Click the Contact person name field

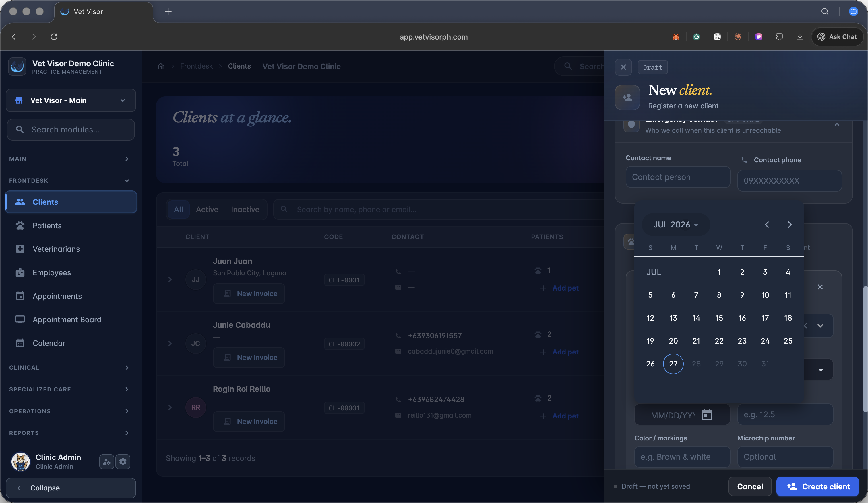pyautogui.click(x=678, y=177)
